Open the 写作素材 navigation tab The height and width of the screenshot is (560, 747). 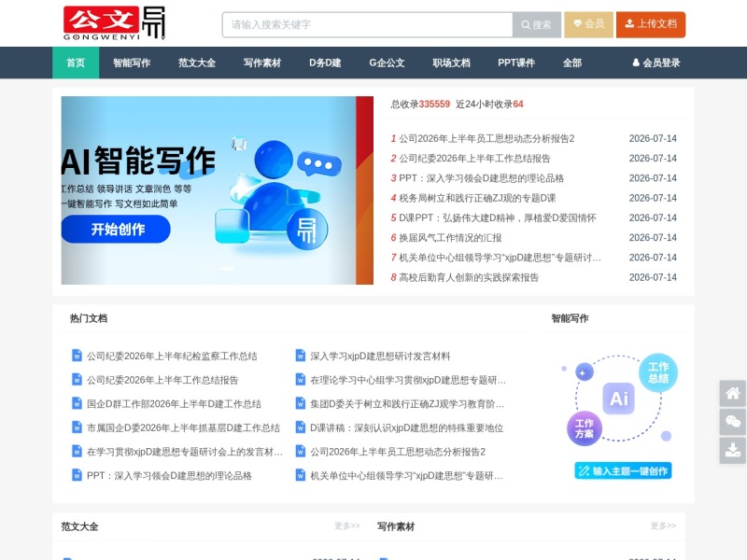point(262,63)
